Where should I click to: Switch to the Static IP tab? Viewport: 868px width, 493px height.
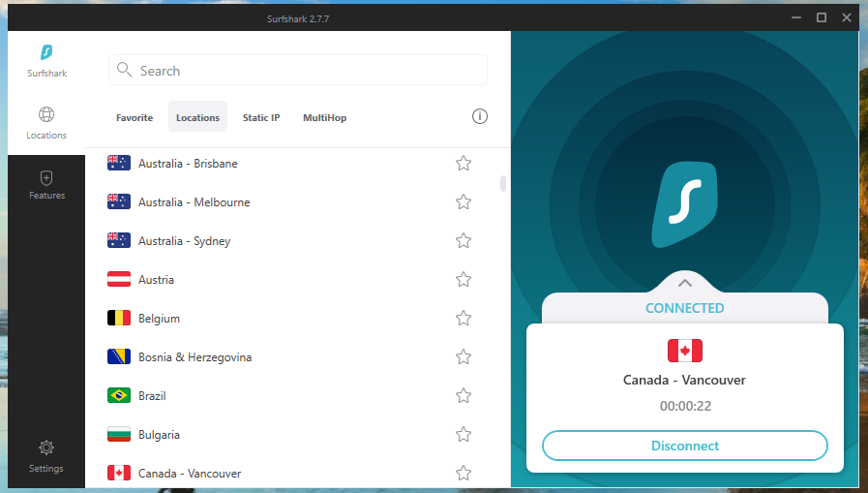click(261, 117)
